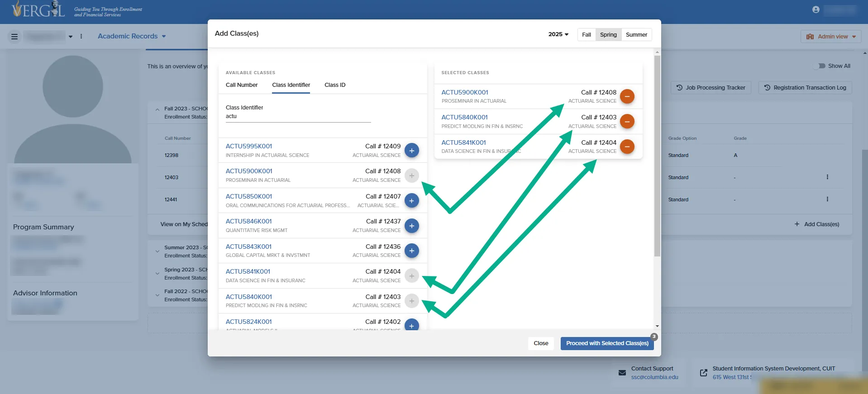Image resolution: width=868 pixels, height=394 pixels.
Task: Switch to Class ID search tab
Action: pyautogui.click(x=335, y=85)
